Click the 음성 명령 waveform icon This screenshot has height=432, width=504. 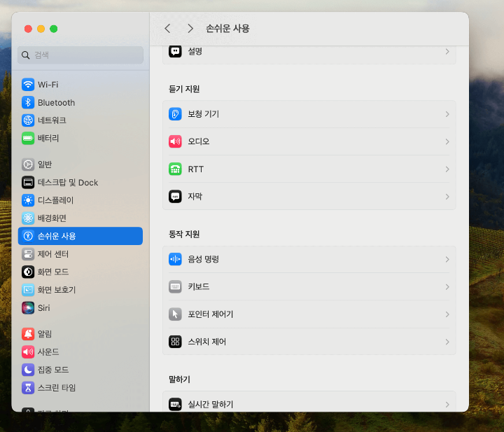click(x=175, y=259)
